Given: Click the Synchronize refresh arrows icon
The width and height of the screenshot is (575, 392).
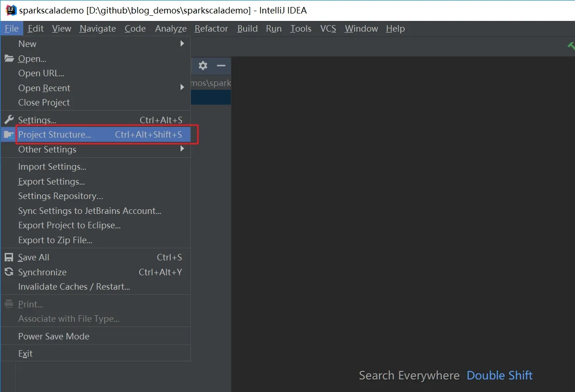Looking at the screenshot, I should coord(9,272).
